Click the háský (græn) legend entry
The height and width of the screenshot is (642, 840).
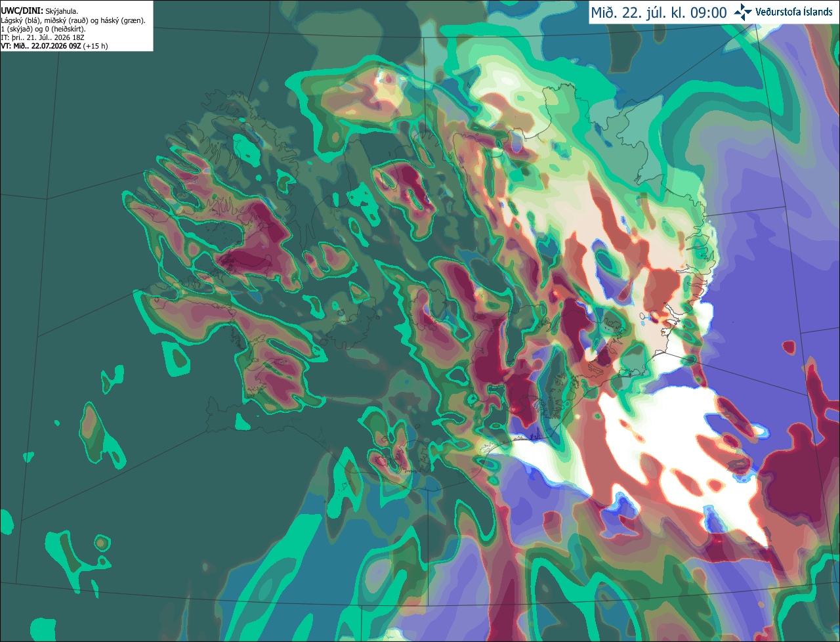coord(123,20)
